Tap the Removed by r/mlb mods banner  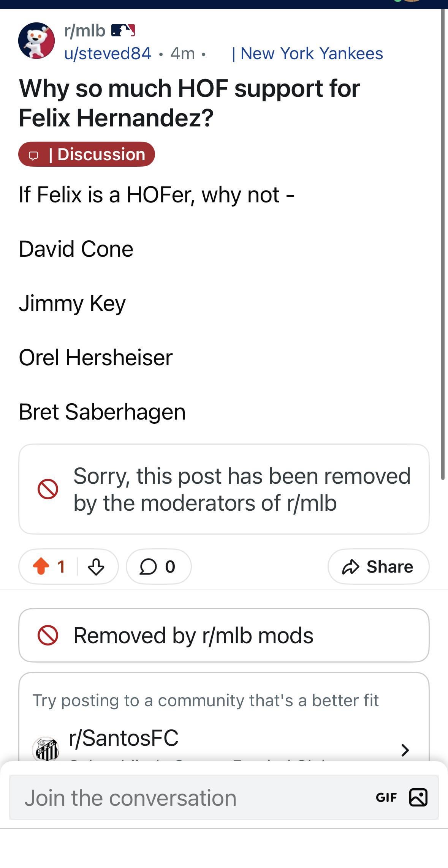[223, 635]
